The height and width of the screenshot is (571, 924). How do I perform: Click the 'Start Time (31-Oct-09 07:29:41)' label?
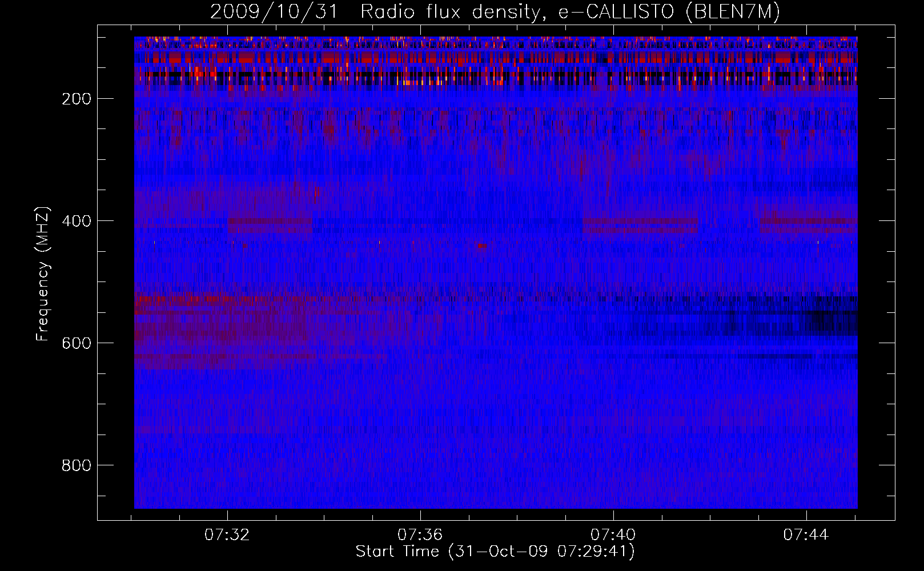coord(495,552)
